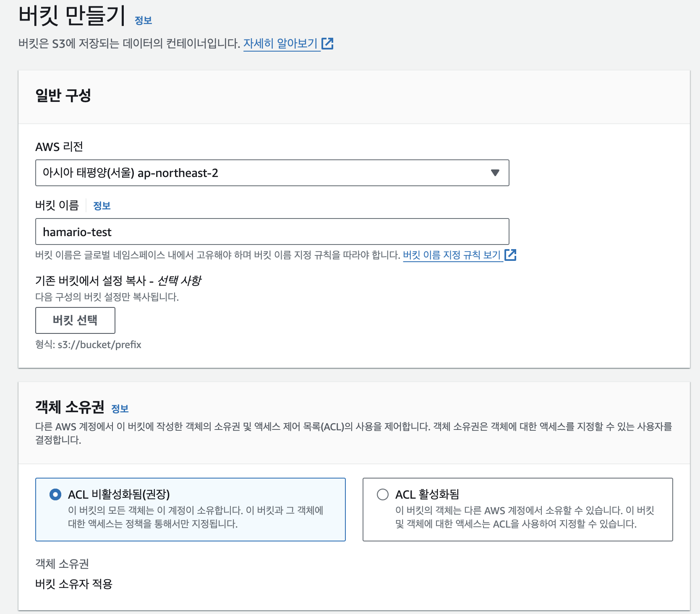Click the 버킷 선택 button
This screenshot has height=614, width=700.
75,320
